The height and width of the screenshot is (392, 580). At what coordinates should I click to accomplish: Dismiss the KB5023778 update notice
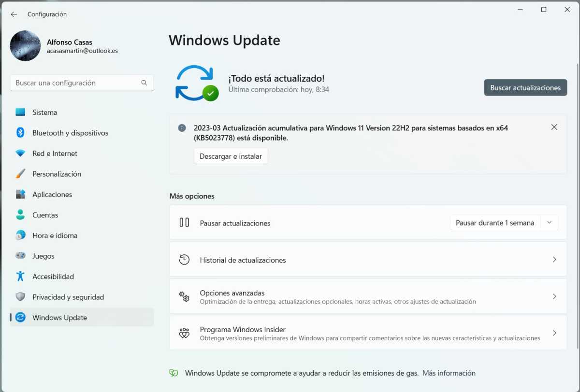point(554,127)
